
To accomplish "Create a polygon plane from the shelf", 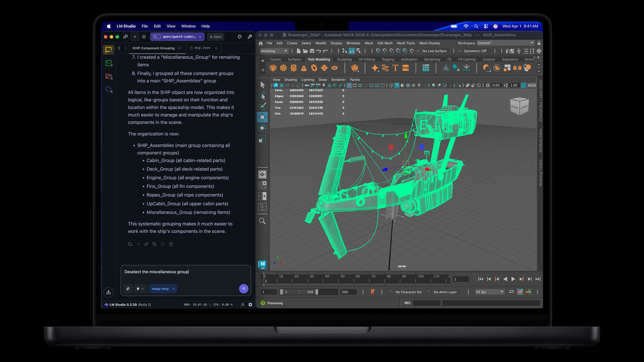I will point(324,68).
